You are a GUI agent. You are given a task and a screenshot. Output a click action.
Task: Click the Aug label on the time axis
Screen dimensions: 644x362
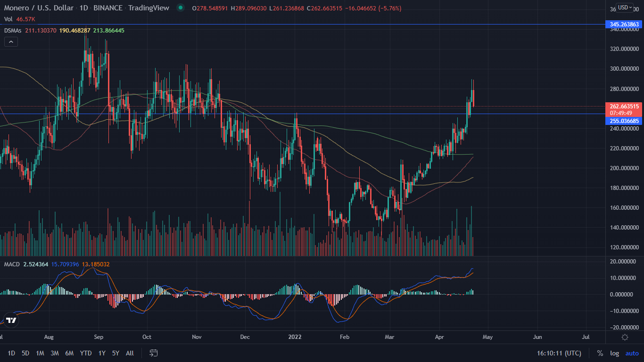click(49, 337)
